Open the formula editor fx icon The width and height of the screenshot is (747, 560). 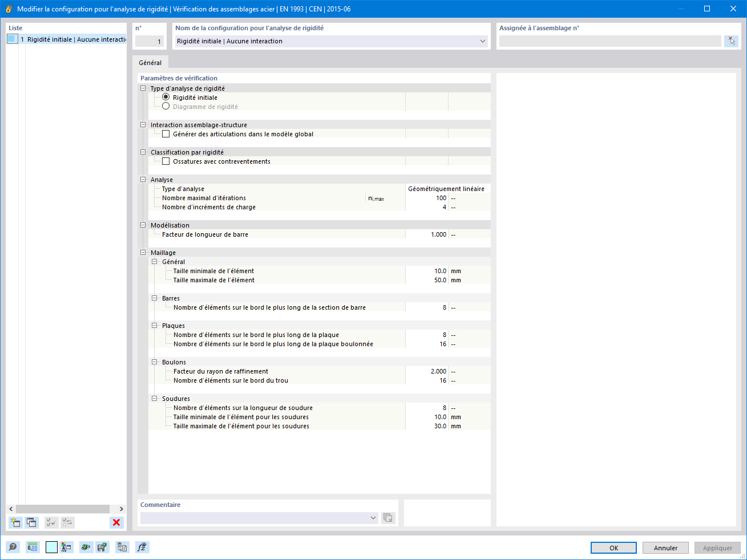[x=142, y=547]
